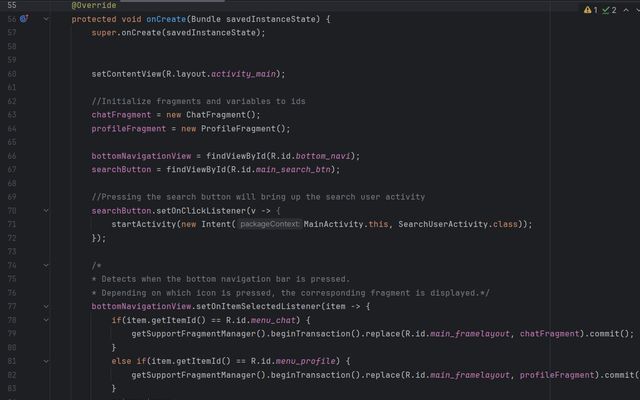Collapse the onCreate method fold arrow
Image resolution: width=640 pixels, height=400 pixels.
46,19
